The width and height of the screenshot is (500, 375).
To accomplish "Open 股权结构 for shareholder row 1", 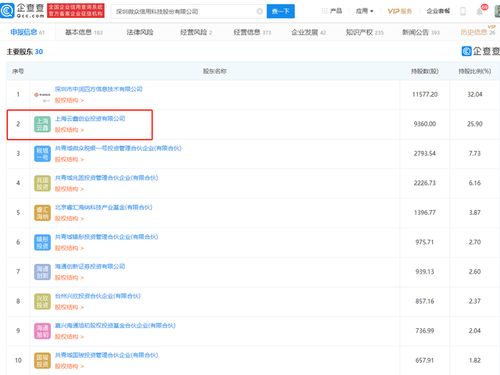I will point(69,100).
